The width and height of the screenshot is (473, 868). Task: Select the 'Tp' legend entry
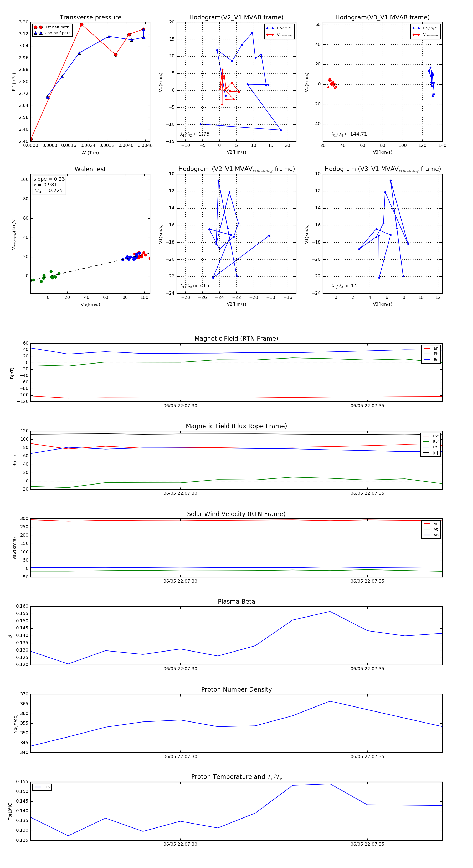[42, 787]
